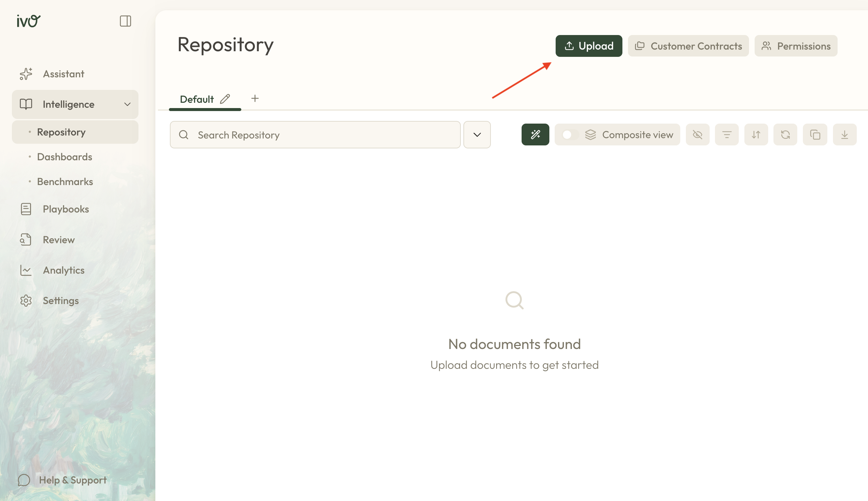Screen dimensions: 868x501
Task: Open the Permissions settings
Action: 796,46
